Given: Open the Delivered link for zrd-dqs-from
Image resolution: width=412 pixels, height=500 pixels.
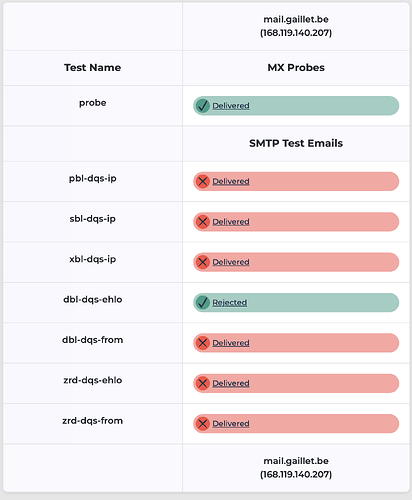Looking at the screenshot, I should (x=231, y=423).
